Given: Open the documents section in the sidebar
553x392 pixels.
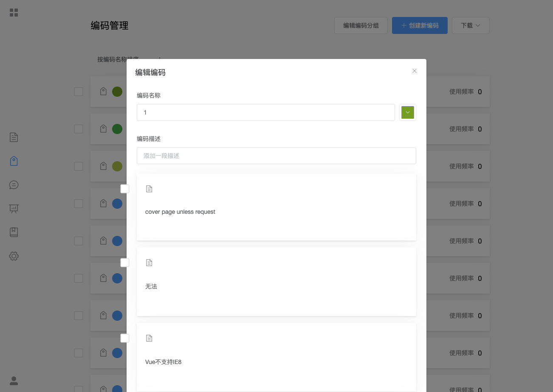Looking at the screenshot, I should tap(14, 137).
